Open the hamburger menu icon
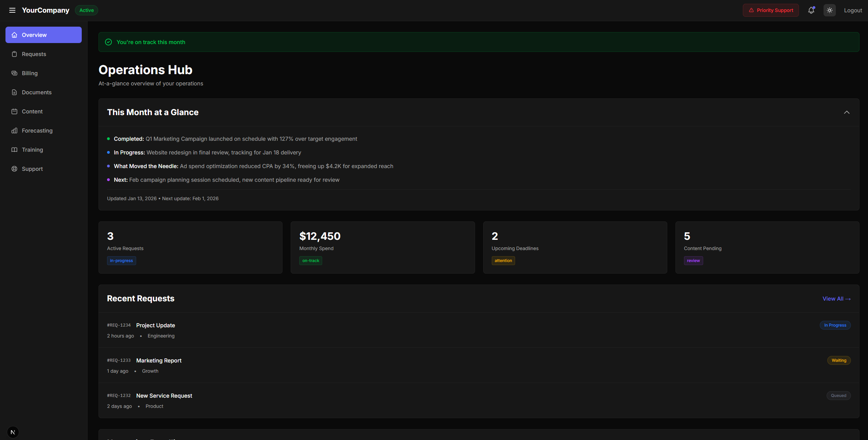The image size is (868, 440). pyautogui.click(x=12, y=10)
